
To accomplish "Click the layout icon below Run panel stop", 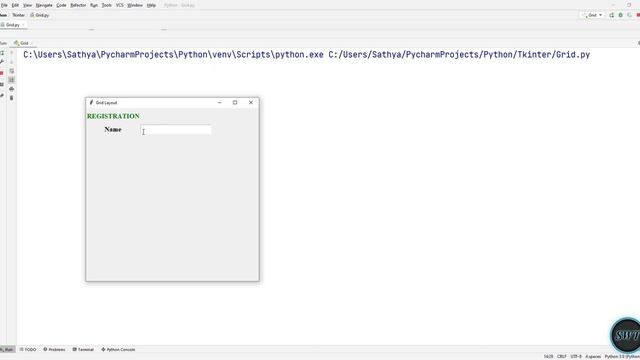I will click(2, 84).
